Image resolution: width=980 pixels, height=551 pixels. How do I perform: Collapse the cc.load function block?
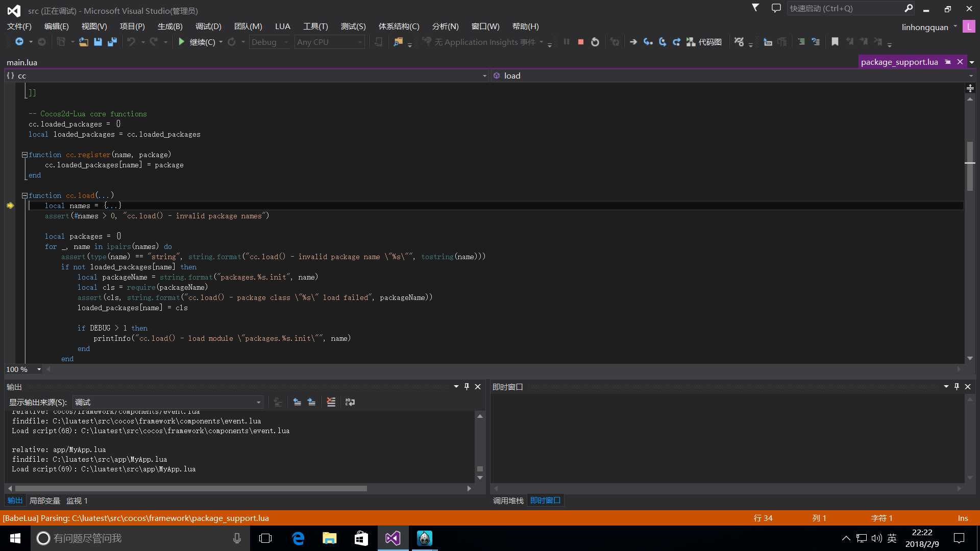click(24, 195)
